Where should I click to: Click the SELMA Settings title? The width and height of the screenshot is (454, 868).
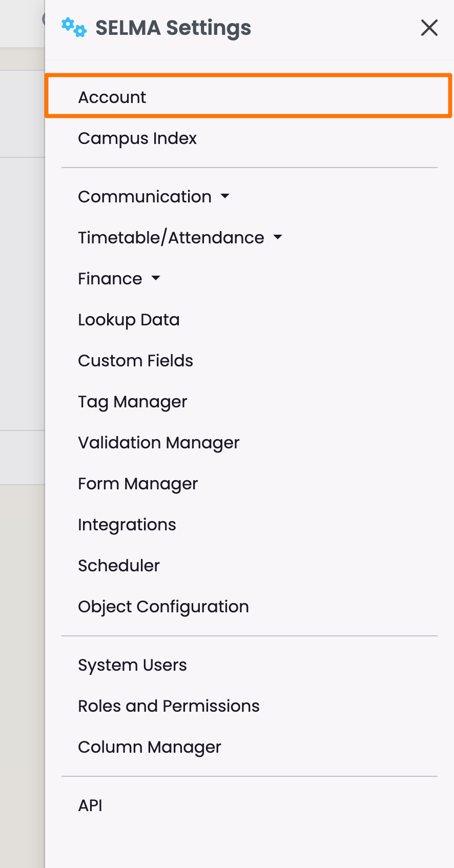tap(173, 28)
